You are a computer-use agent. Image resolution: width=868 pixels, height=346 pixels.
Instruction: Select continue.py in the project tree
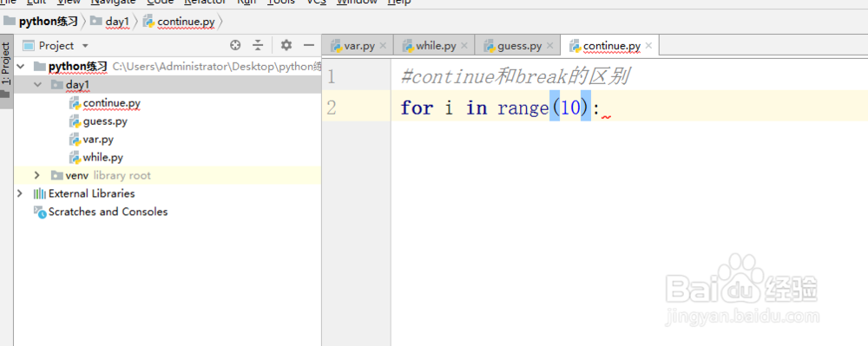click(x=111, y=103)
